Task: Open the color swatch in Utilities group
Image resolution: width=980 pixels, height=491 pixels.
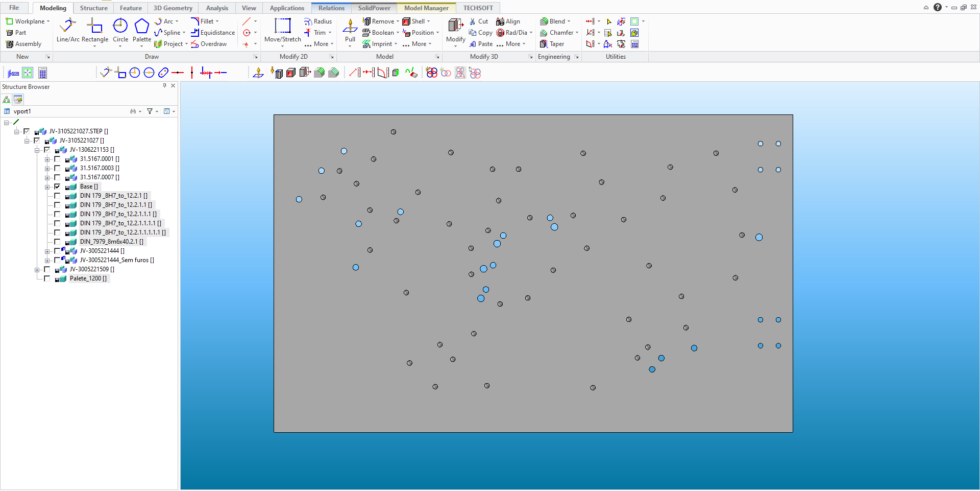Action: (635, 21)
